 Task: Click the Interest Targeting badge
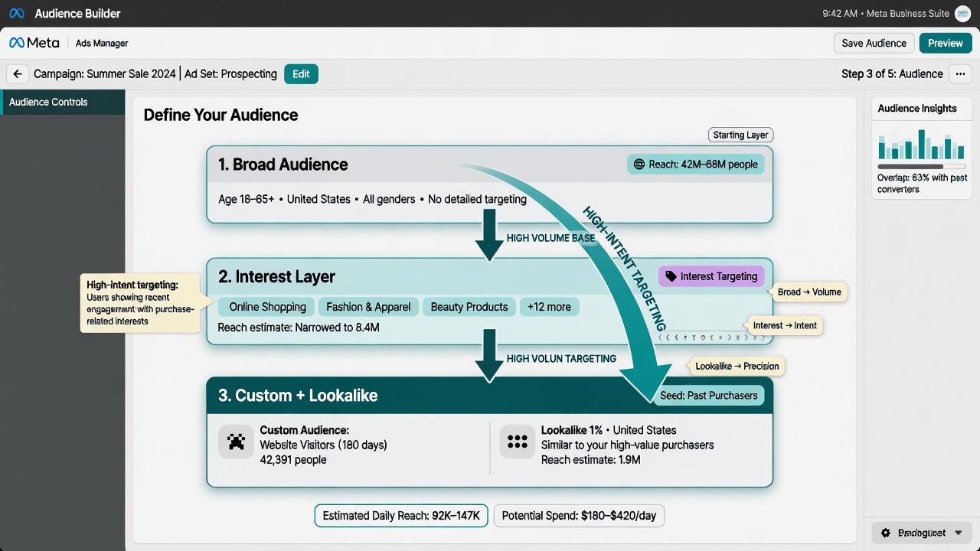pos(711,276)
